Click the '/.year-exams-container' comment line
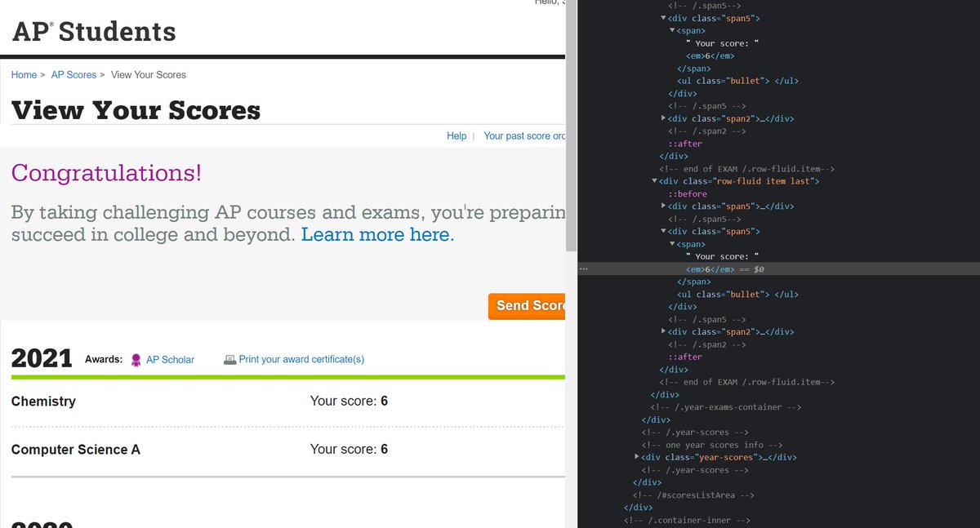This screenshot has width=980, height=528. click(726, 407)
